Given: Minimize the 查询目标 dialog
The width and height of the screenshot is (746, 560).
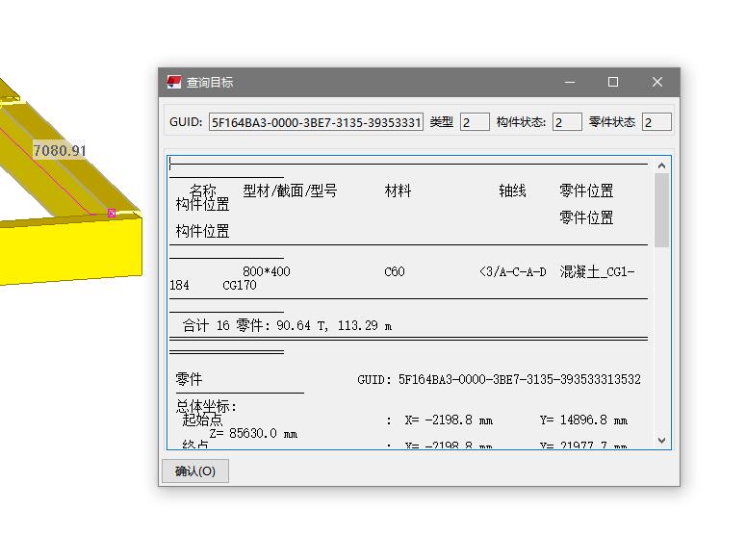Looking at the screenshot, I should pyautogui.click(x=570, y=82).
